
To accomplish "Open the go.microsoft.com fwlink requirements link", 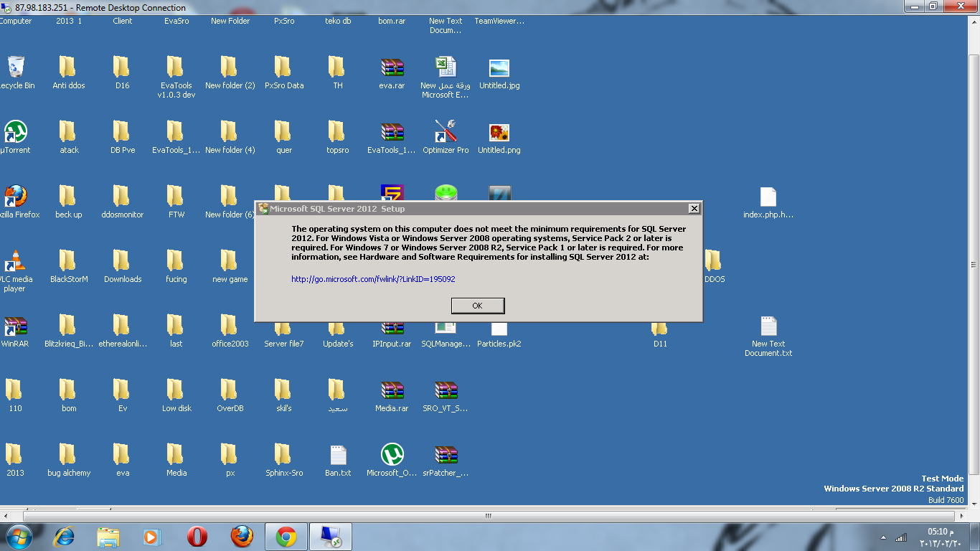I will (373, 279).
